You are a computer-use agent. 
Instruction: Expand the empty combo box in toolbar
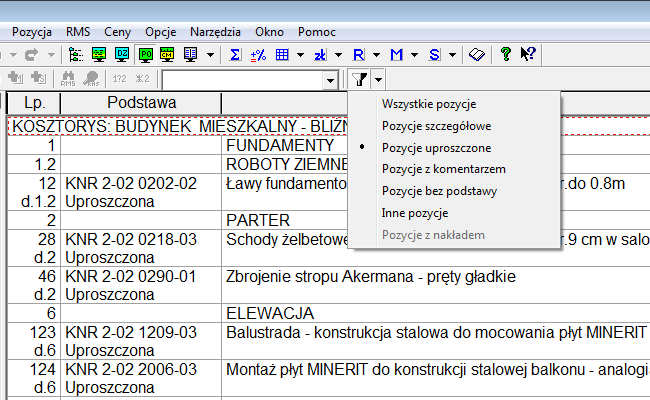point(331,79)
